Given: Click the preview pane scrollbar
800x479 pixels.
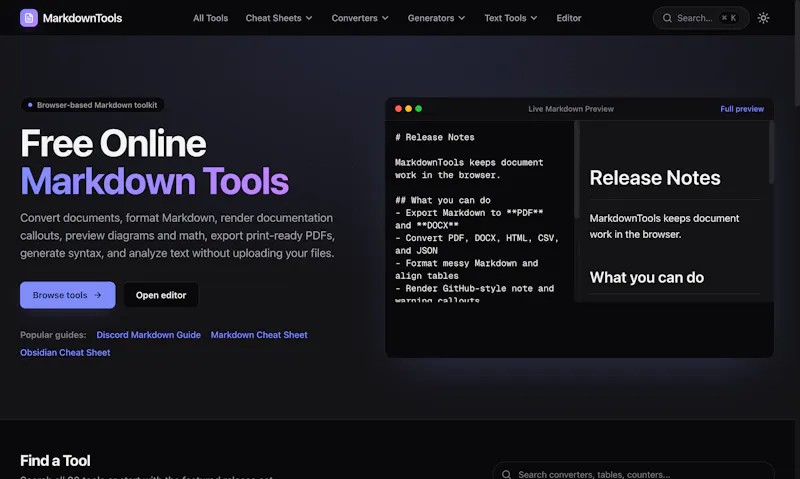Looking at the screenshot, I should click(771, 152).
